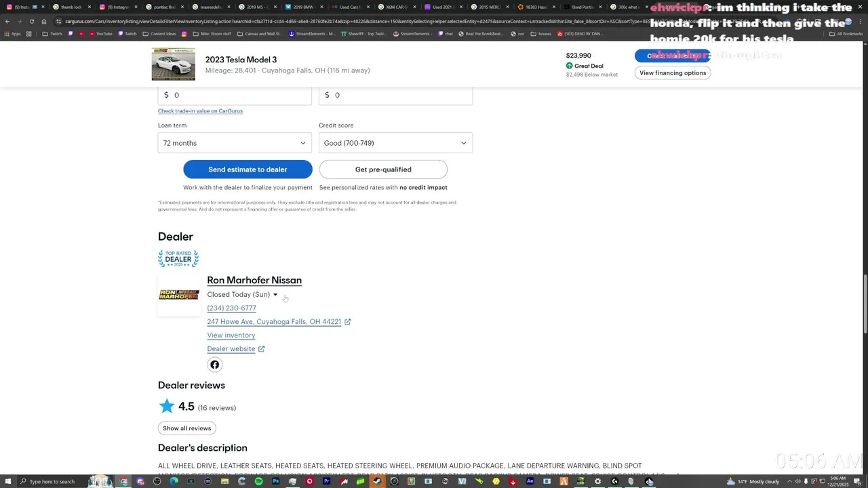Click Show all reviews button
Screen dimensions: 868x488
click(186, 428)
